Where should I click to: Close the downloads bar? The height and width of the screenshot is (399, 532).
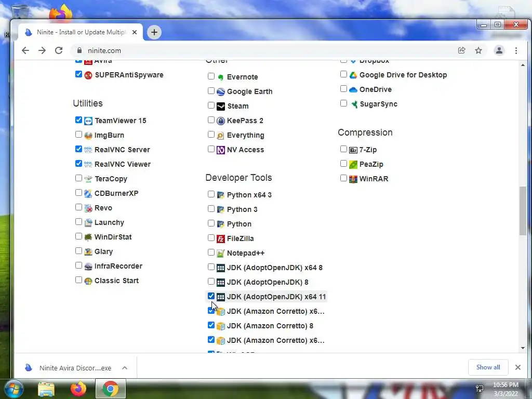(x=518, y=367)
